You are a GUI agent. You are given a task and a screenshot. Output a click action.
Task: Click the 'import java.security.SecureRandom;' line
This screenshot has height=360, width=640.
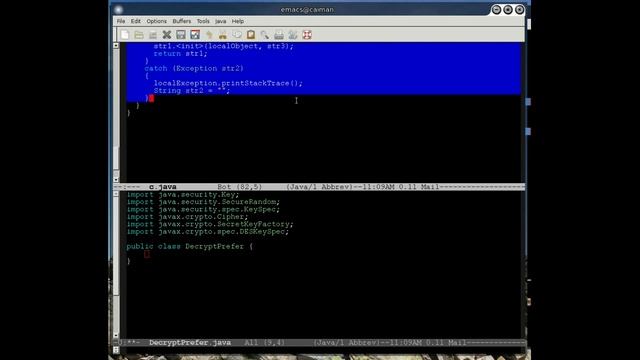pos(203,202)
